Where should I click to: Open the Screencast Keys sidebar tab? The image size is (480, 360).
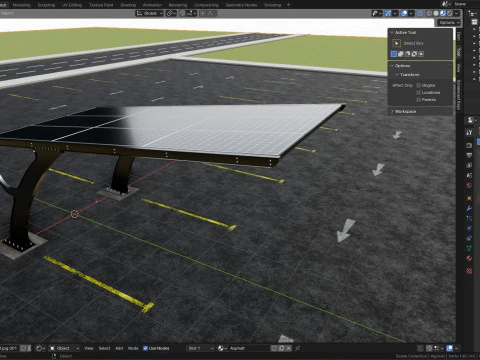(459, 95)
